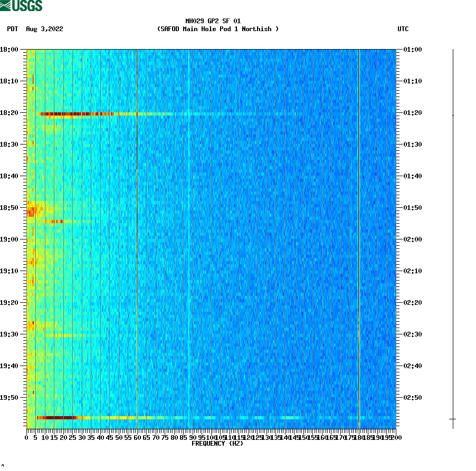This screenshot has height=471, width=476.
Task: Click the FREQUENCY (HZ) axis label
Action: pos(217,444)
